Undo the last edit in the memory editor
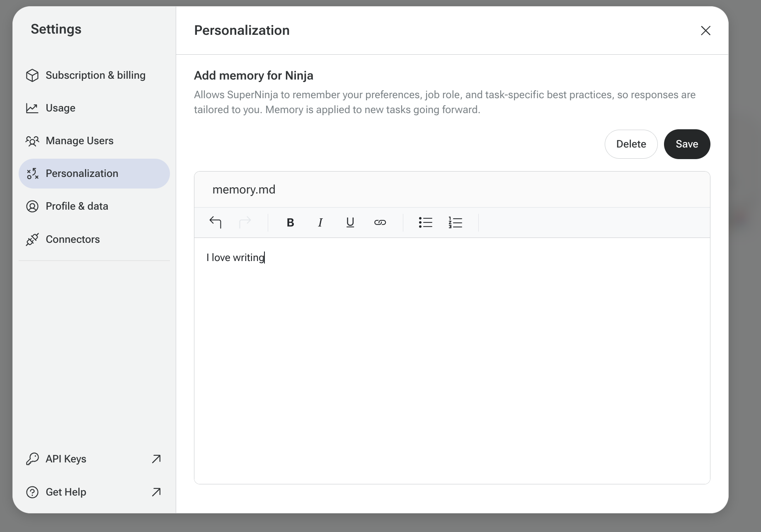 (x=216, y=222)
